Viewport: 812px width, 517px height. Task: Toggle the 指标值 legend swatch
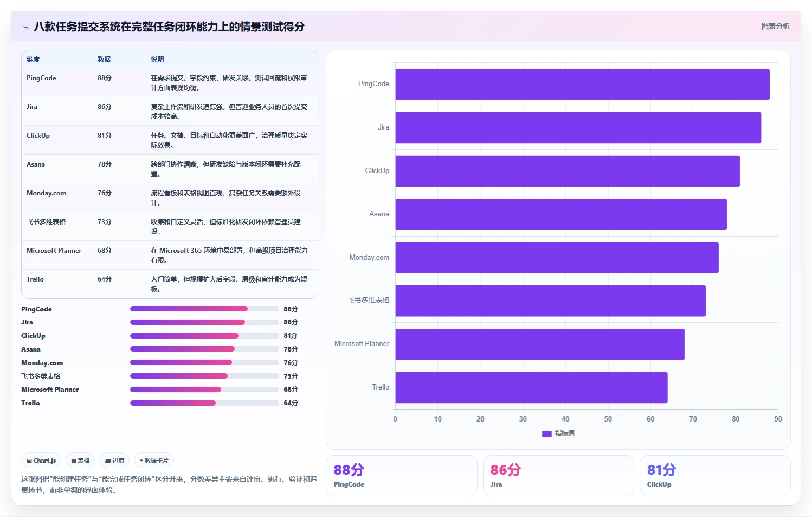[546, 433]
